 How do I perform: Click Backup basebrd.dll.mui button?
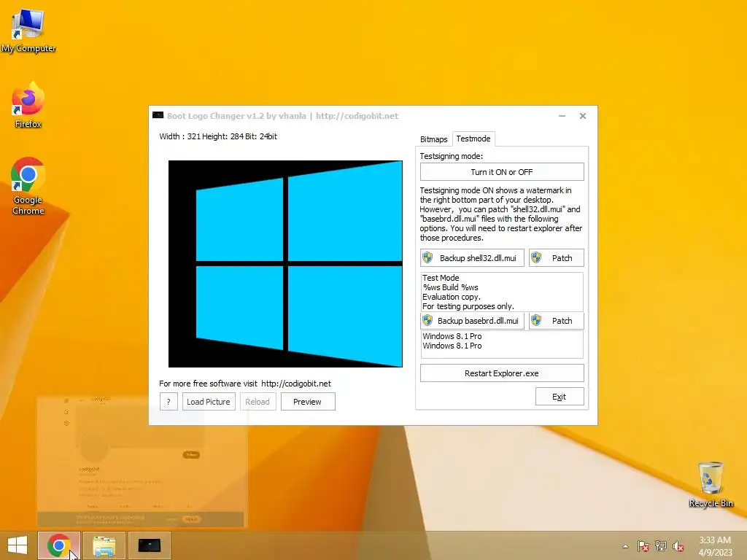(472, 321)
